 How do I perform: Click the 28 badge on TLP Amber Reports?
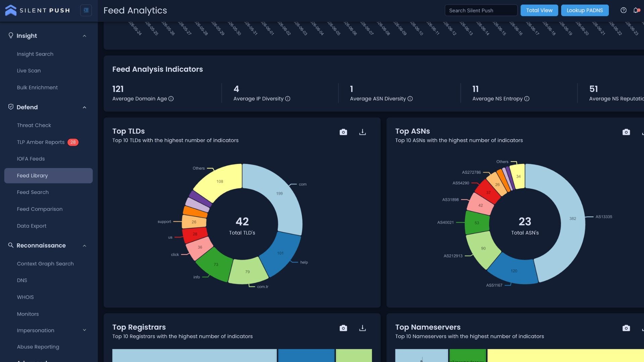tap(73, 142)
